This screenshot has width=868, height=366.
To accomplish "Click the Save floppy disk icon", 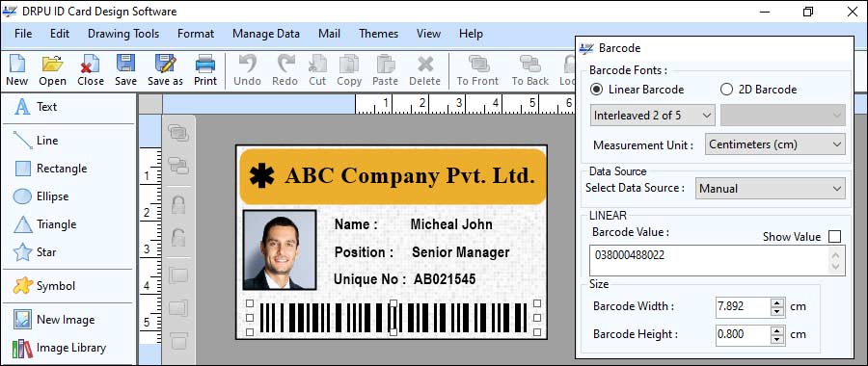I will pos(125,64).
